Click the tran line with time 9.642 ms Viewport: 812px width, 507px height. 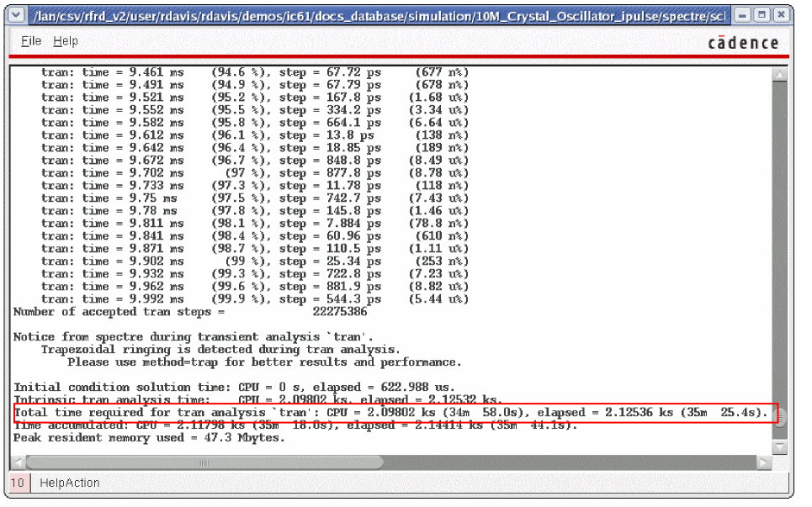point(255,148)
